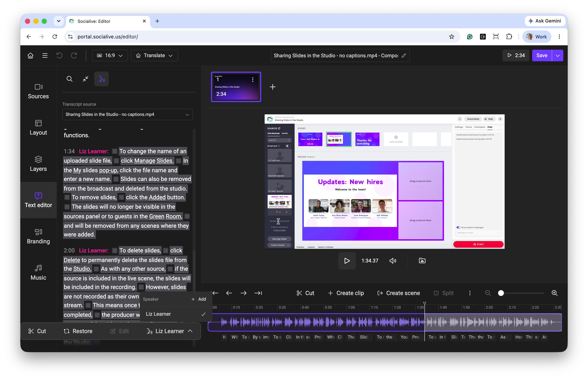
Task: Adjust the timeline zoom slider handle
Action: 501,293
